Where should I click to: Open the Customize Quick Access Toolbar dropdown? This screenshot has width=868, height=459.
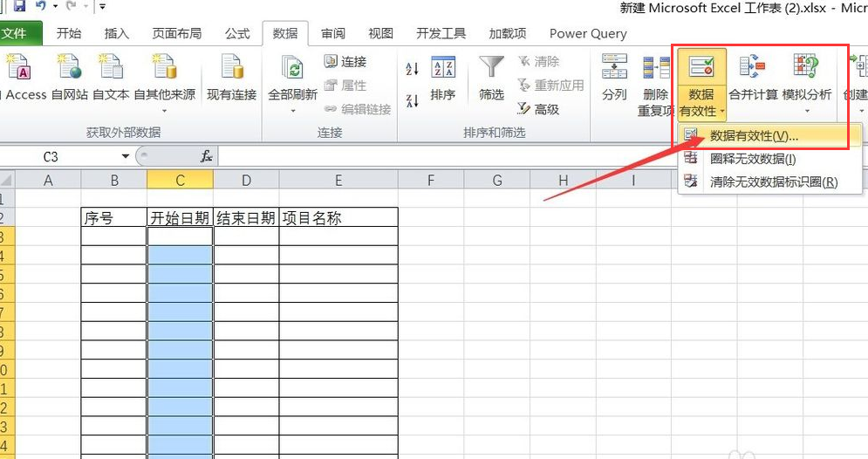(x=102, y=7)
